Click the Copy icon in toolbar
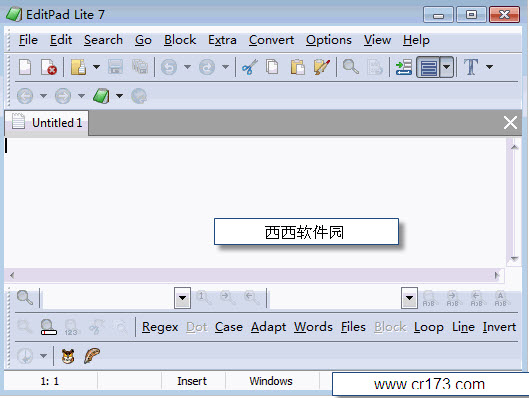Screen dimensions: 529x398 pyautogui.click(x=272, y=67)
